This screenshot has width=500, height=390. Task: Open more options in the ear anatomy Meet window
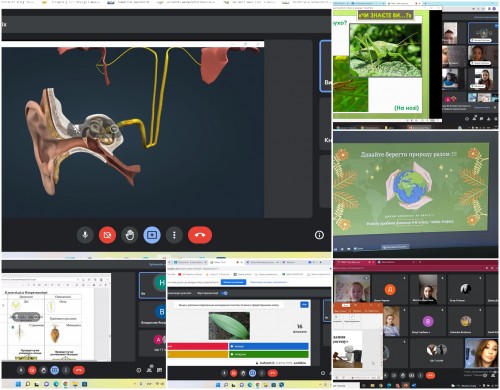[x=174, y=235]
